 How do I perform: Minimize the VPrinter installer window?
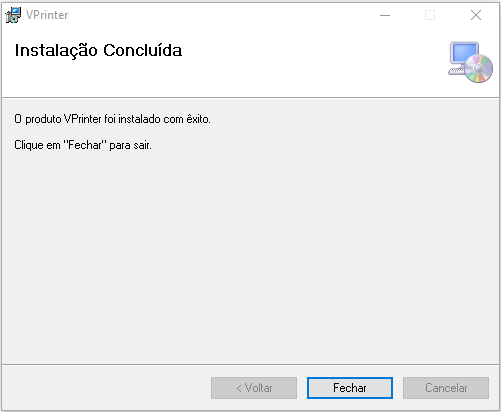385,15
